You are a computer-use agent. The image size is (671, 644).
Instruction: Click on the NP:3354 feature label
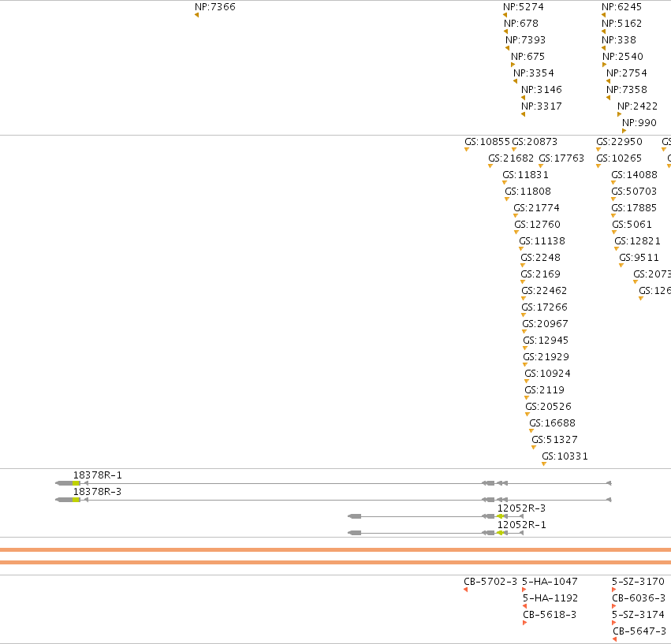533,73
